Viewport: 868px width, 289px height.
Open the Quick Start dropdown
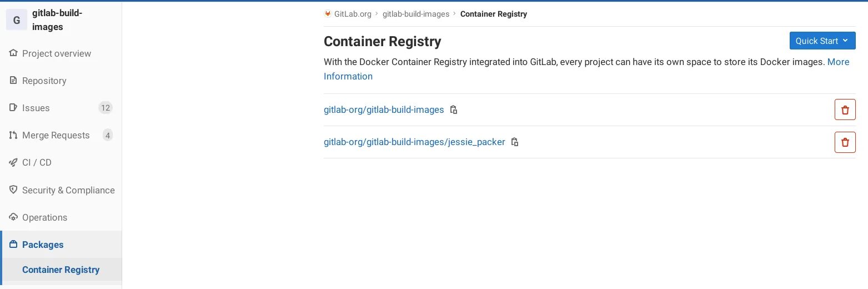click(x=822, y=41)
